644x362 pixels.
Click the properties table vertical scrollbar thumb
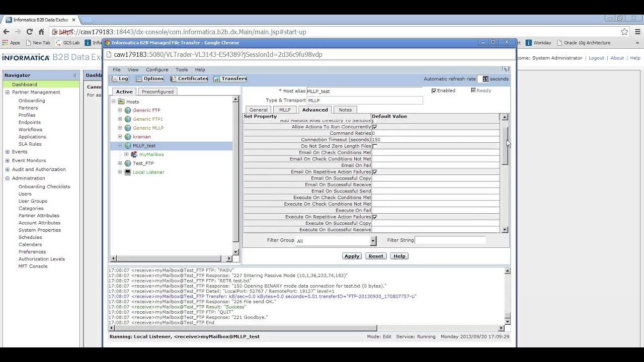click(x=505, y=145)
